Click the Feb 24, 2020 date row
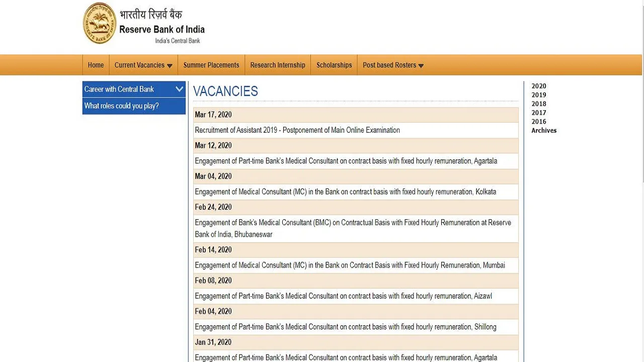The width and height of the screenshot is (644, 362). [356, 207]
